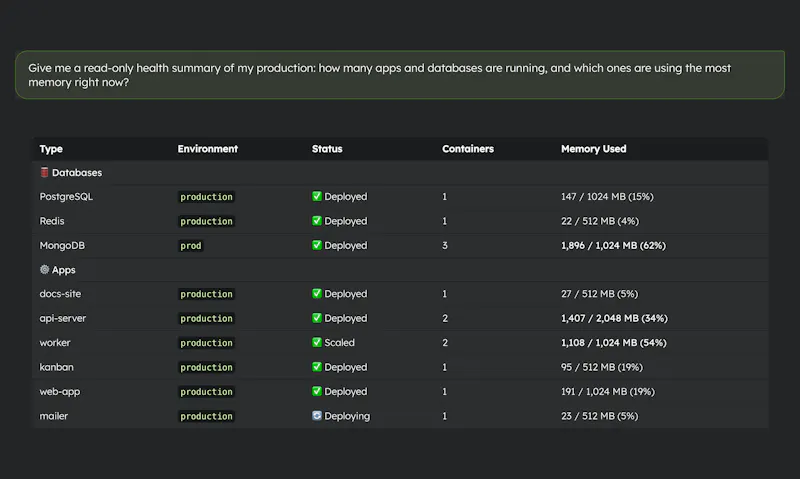Click container count 2 in api-server row

pos(445,319)
